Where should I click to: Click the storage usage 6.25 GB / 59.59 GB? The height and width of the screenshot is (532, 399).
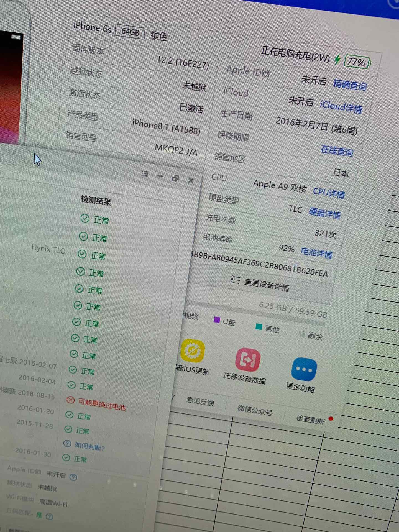tap(293, 310)
